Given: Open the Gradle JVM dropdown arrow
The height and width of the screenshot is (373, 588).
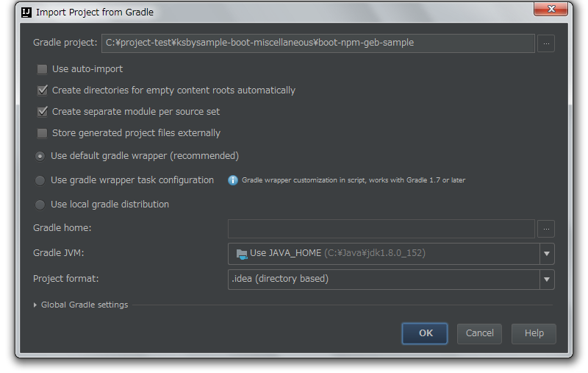Looking at the screenshot, I should (x=547, y=254).
